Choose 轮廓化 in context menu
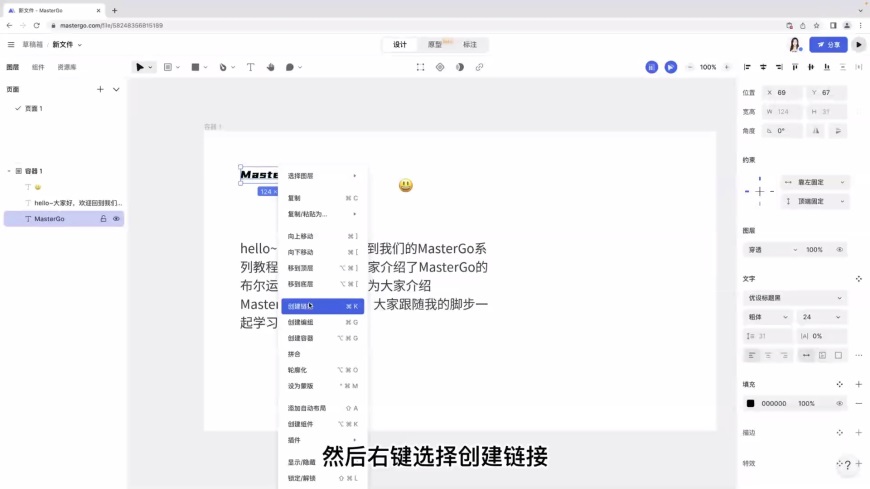 pos(322,370)
